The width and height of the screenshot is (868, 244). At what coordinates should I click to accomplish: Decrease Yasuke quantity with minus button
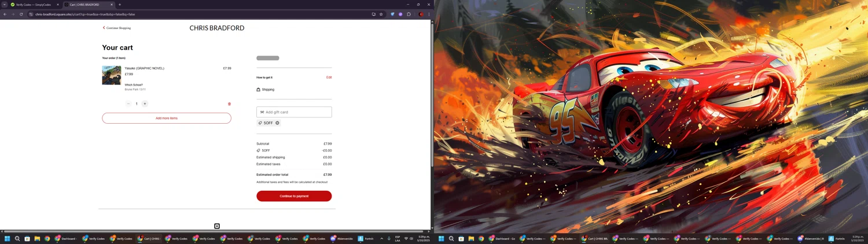coord(128,104)
